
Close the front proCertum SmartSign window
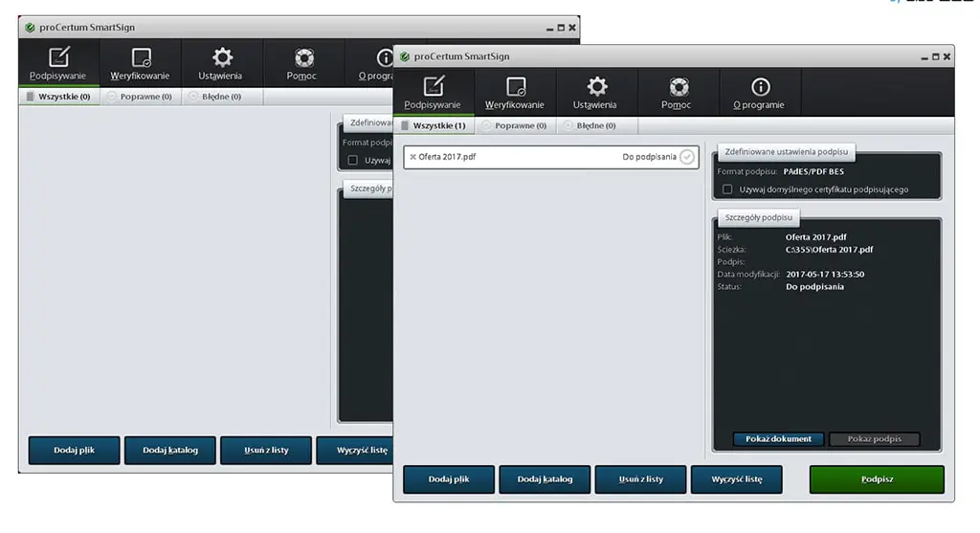(947, 56)
